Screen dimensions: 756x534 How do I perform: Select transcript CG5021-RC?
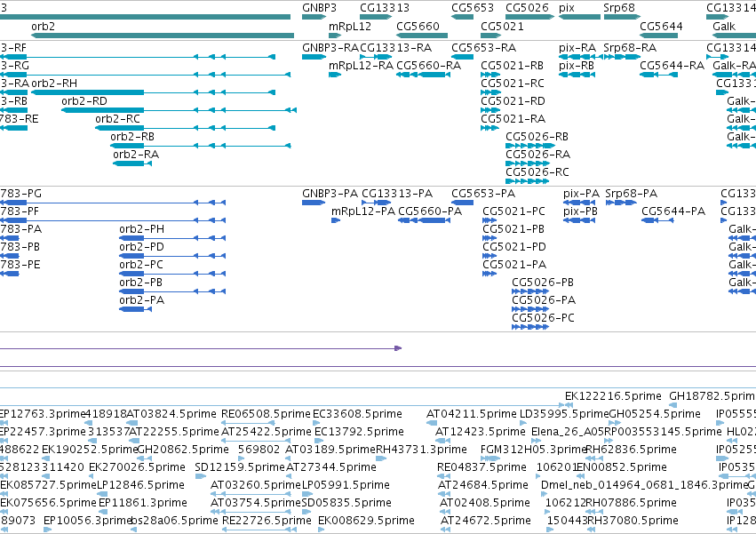(513, 84)
